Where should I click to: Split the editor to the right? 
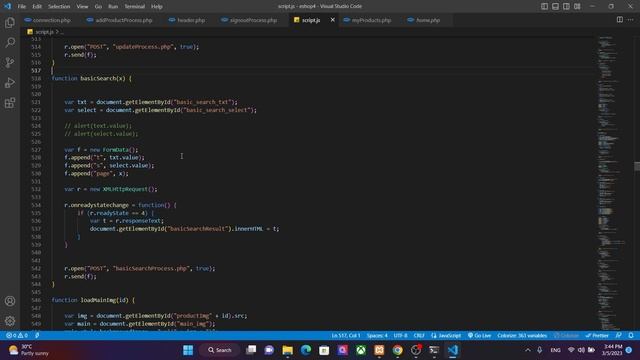click(620, 20)
